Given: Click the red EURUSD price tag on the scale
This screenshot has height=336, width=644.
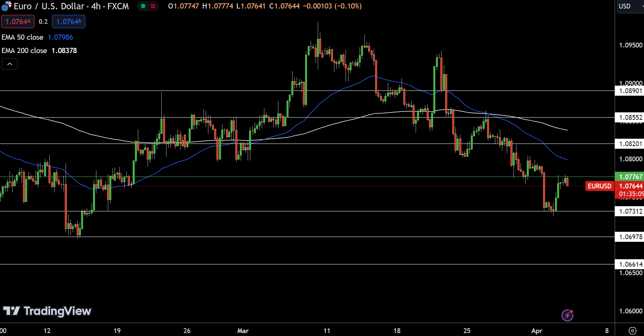Looking at the screenshot, I should pos(600,186).
